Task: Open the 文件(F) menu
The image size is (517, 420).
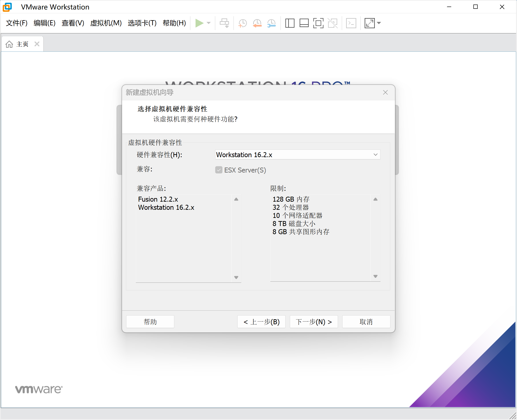Action: tap(17, 23)
